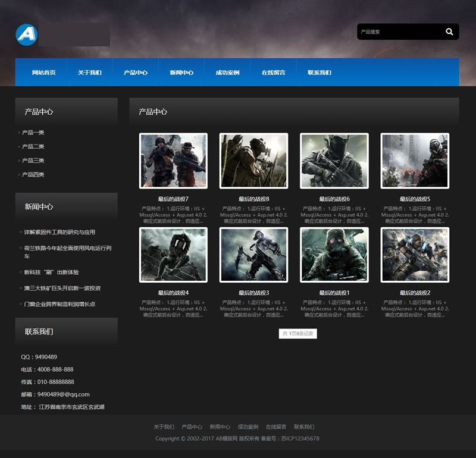The width and height of the screenshot is (476, 458).
Task: Click the footer 联系我们 link
Action: coord(304,426)
